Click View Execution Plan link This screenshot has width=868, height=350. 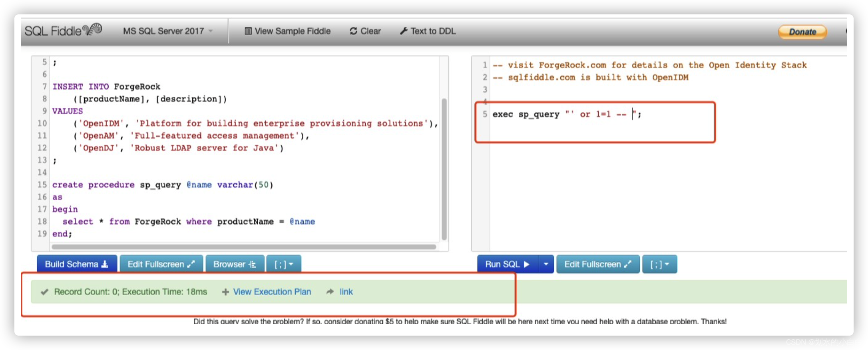272,292
